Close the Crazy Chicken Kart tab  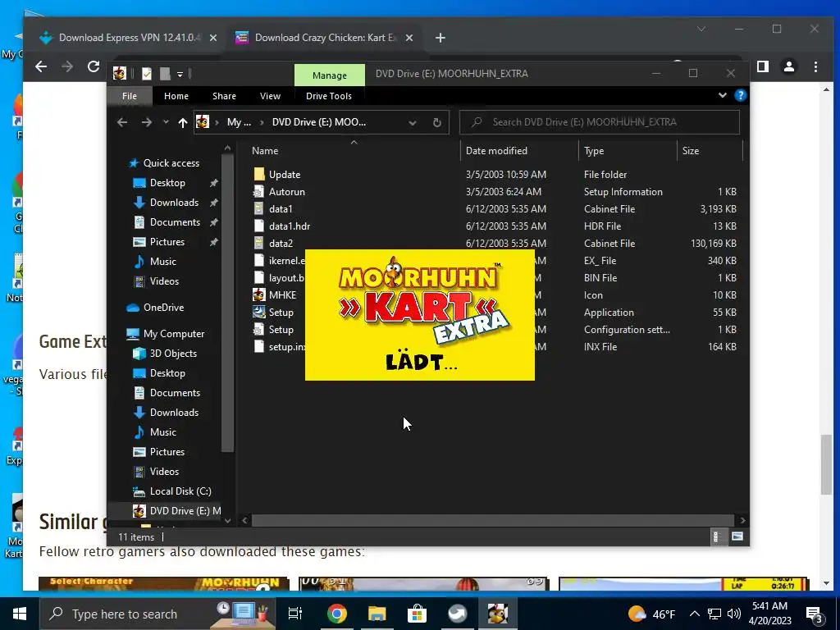(409, 38)
